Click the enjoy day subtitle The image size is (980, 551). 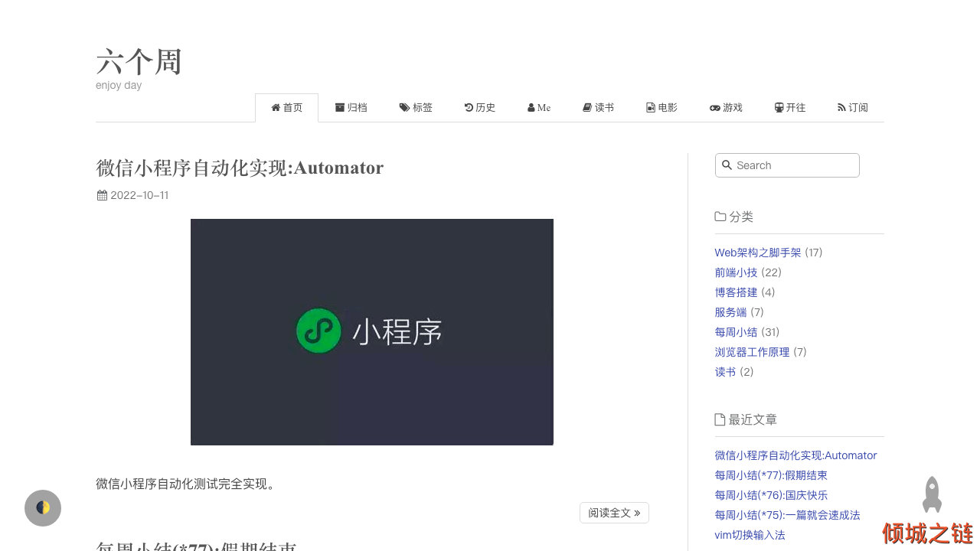pyautogui.click(x=119, y=85)
